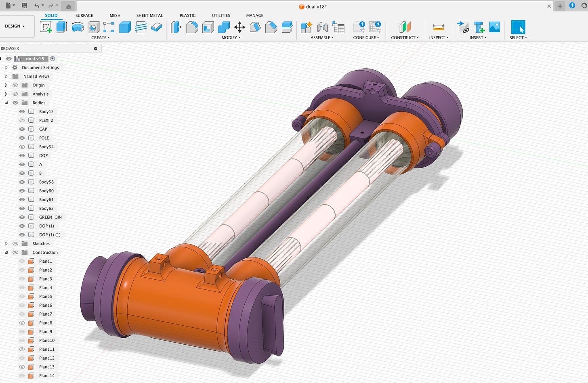Select the Revolve tool icon
This screenshot has width=588, height=383.
[x=78, y=27]
